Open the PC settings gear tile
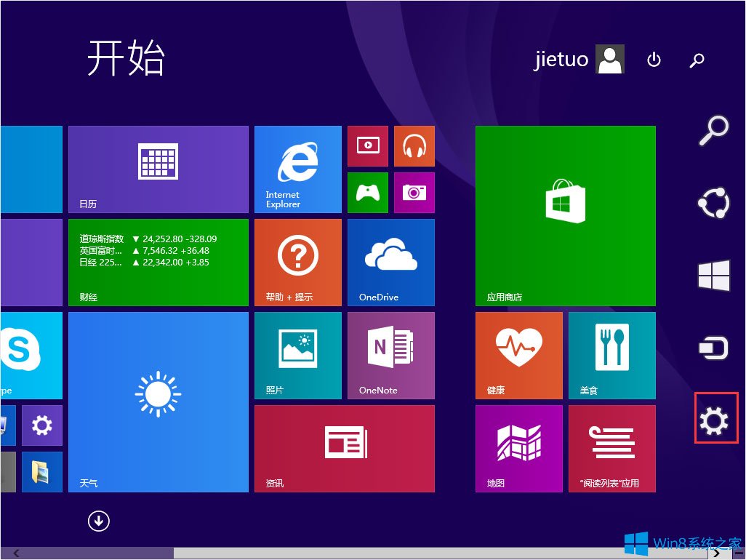Viewport: 746px width, 560px height. click(42, 425)
